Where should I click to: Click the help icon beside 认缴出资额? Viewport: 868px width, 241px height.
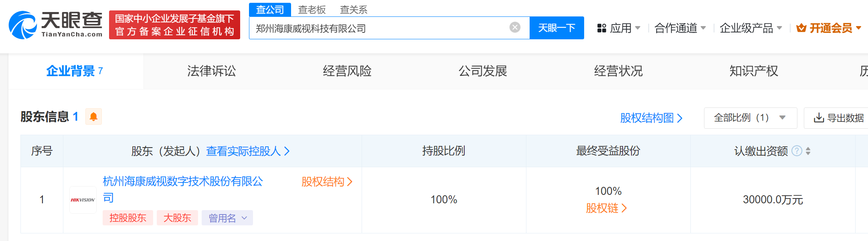pos(797,151)
